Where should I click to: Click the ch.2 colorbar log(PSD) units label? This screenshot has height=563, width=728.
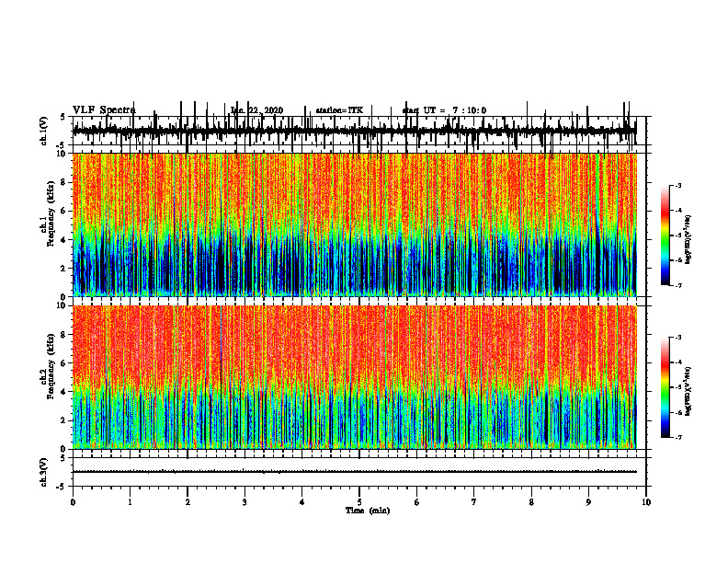[x=688, y=391]
